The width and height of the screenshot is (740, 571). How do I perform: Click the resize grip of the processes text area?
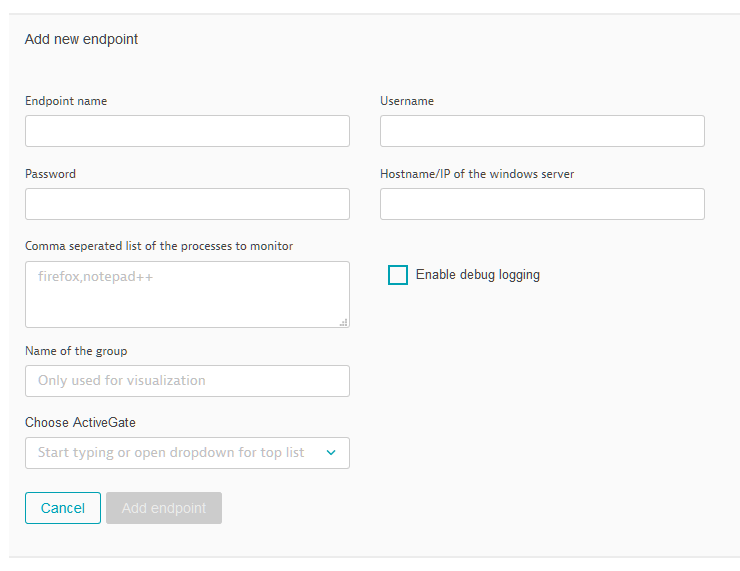click(x=344, y=322)
